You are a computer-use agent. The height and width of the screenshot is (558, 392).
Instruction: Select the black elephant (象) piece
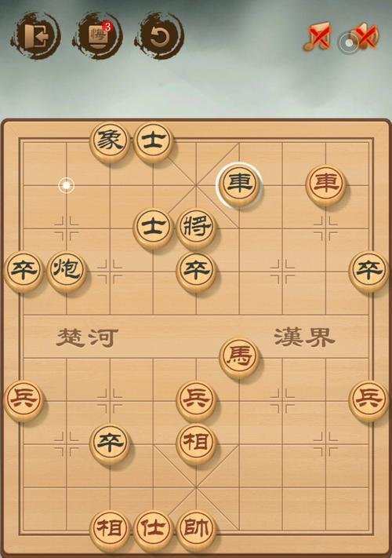click(x=110, y=141)
